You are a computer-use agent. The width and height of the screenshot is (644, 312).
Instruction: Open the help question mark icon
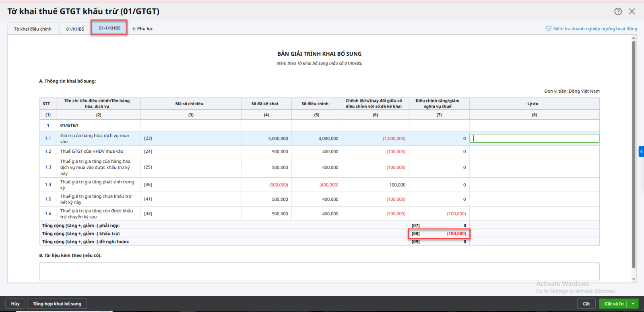(x=618, y=11)
